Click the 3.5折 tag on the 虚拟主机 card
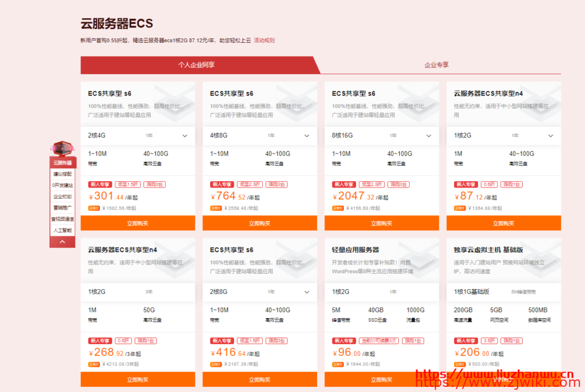585x392 pixels. coord(489,341)
